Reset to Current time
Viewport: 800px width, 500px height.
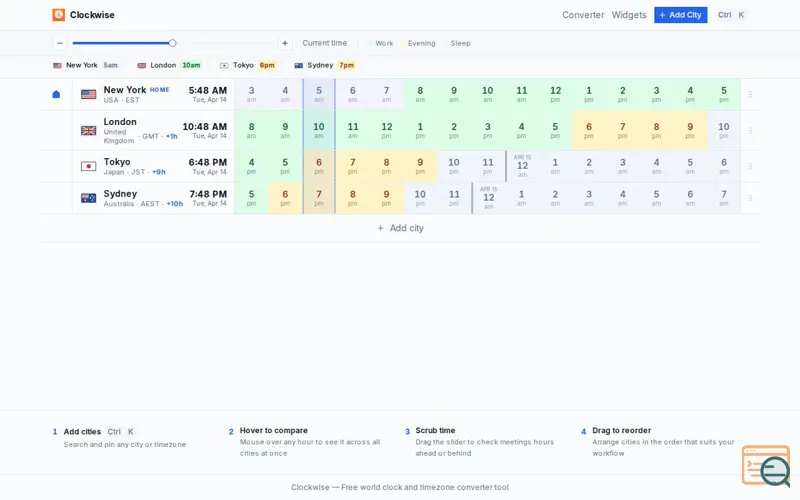324,43
